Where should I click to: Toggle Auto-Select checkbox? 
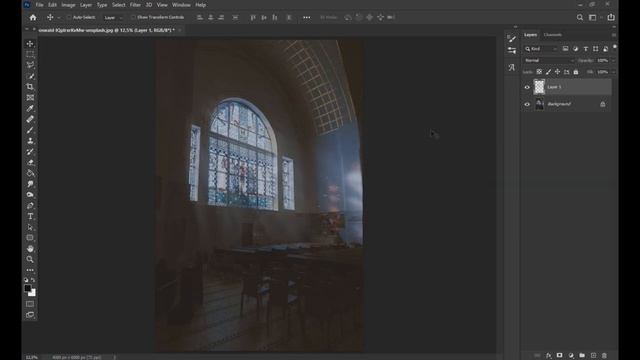click(x=69, y=18)
